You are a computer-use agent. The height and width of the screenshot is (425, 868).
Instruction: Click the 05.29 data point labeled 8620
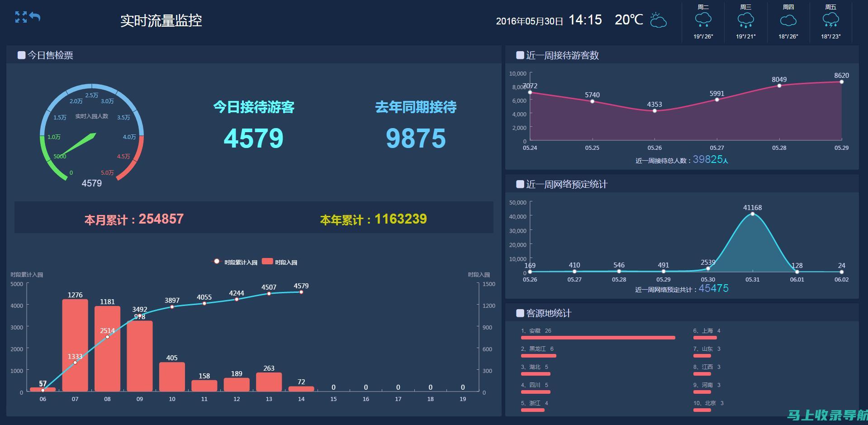tap(842, 82)
